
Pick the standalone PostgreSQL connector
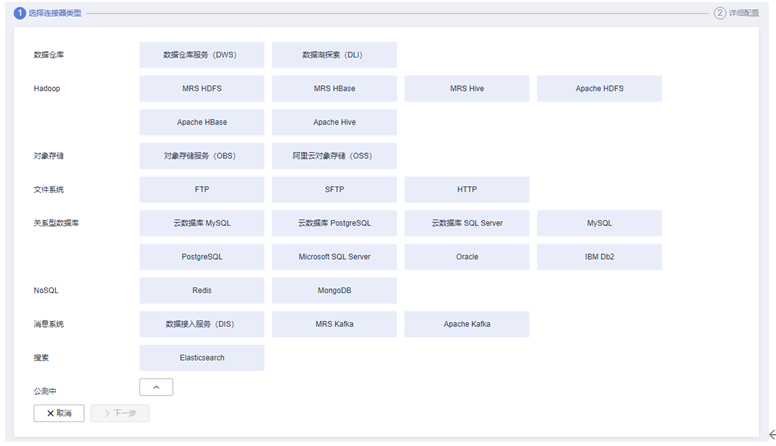click(x=201, y=257)
